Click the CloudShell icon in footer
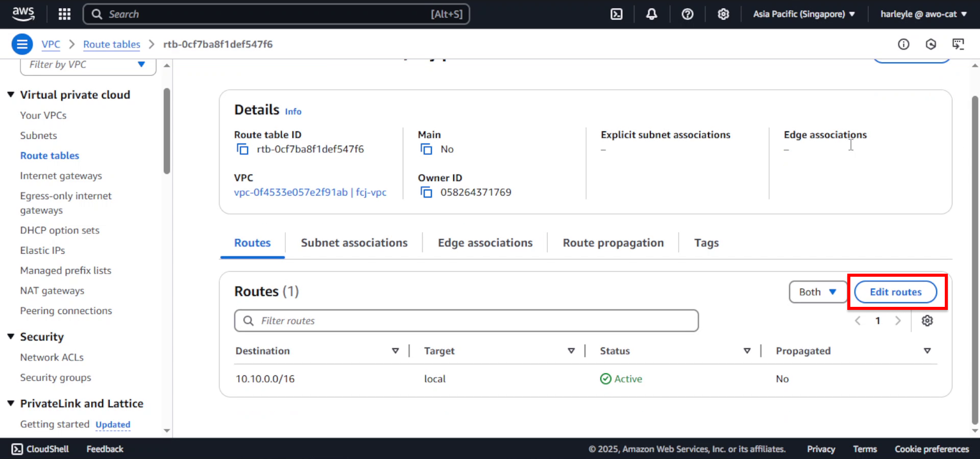Screen dimensions: 980x459 17,449
